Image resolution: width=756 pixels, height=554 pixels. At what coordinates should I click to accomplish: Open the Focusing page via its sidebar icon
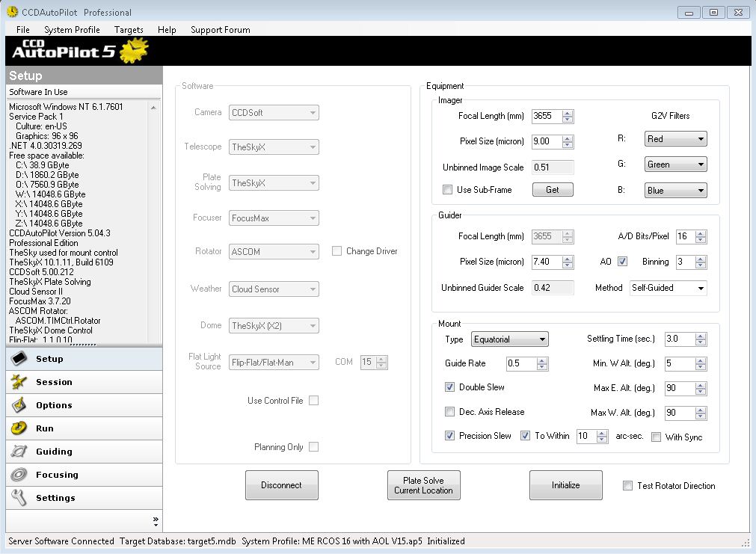tap(19, 475)
